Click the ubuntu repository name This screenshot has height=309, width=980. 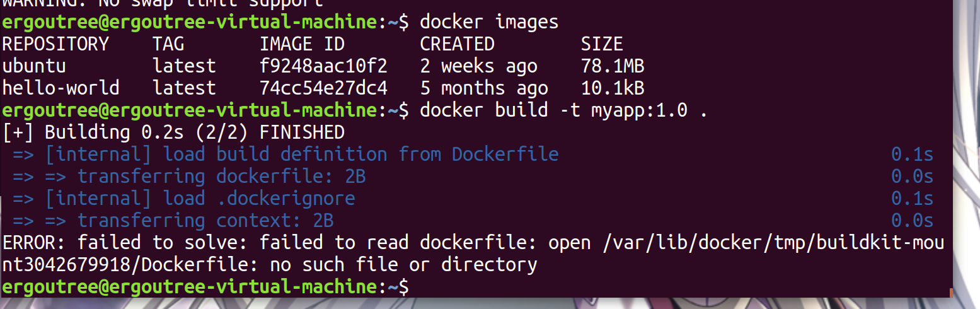(x=34, y=66)
